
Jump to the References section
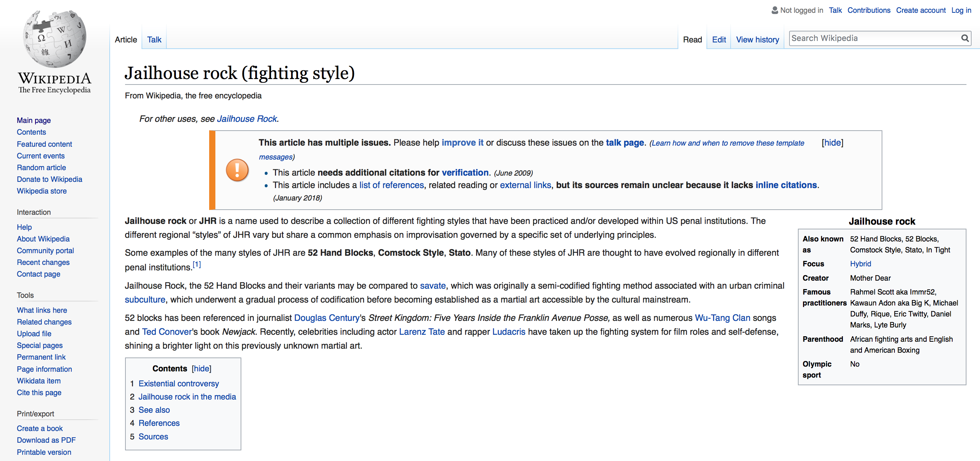[x=159, y=423]
